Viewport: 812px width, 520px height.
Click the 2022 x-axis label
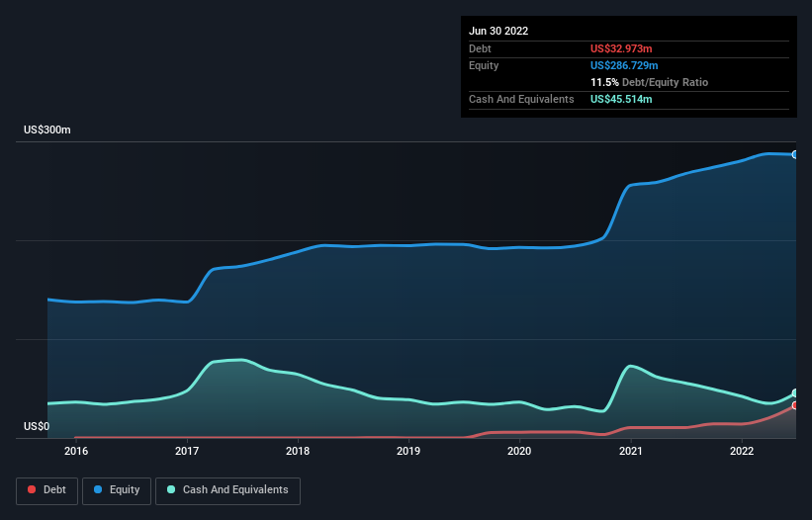point(742,451)
